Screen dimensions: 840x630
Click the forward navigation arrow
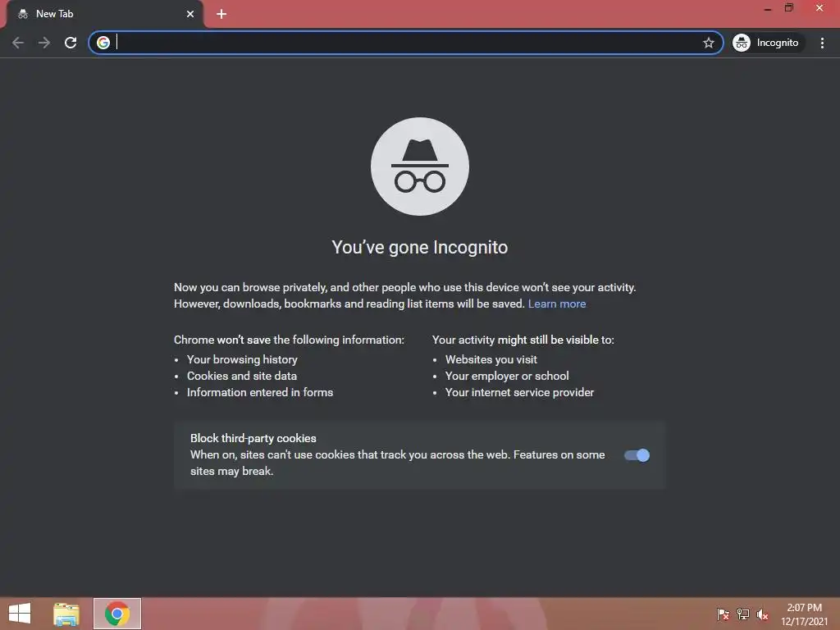44,43
